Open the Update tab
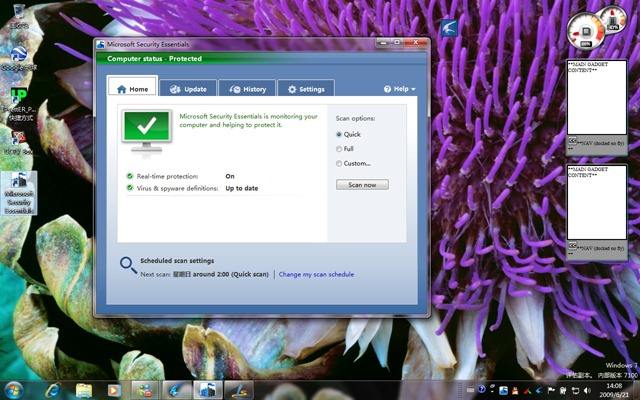The height and width of the screenshot is (400, 640). 188,89
